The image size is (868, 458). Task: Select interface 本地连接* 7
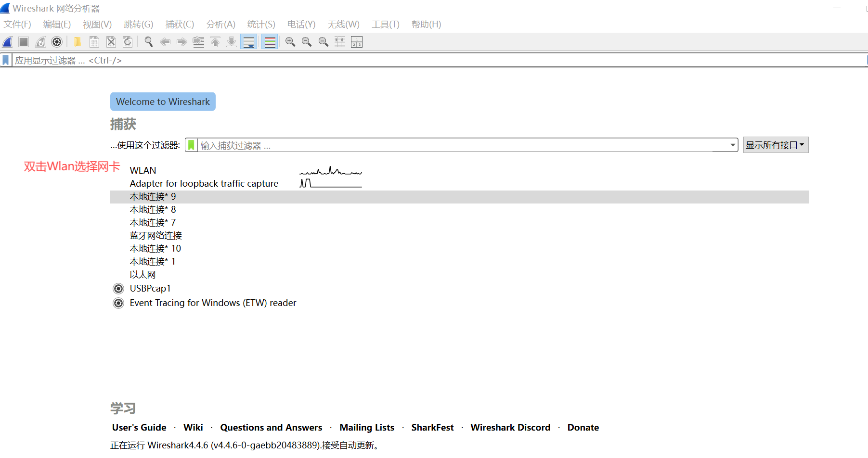click(460, 223)
